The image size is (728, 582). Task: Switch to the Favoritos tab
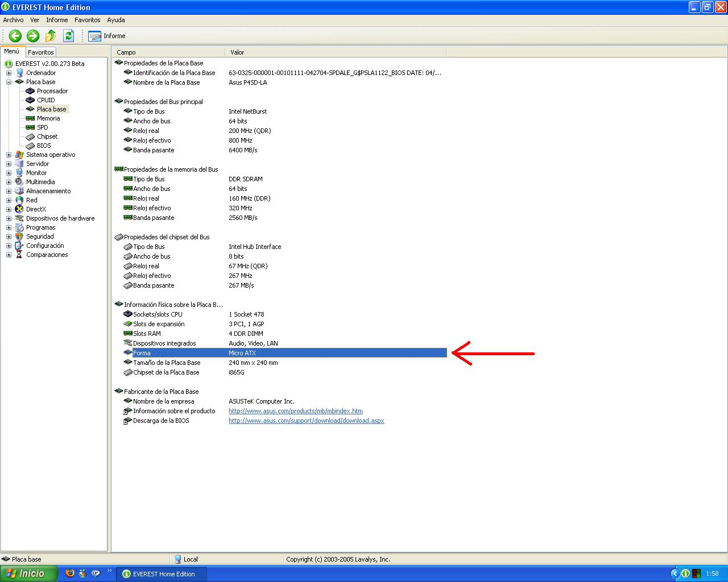tap(41, 52)
